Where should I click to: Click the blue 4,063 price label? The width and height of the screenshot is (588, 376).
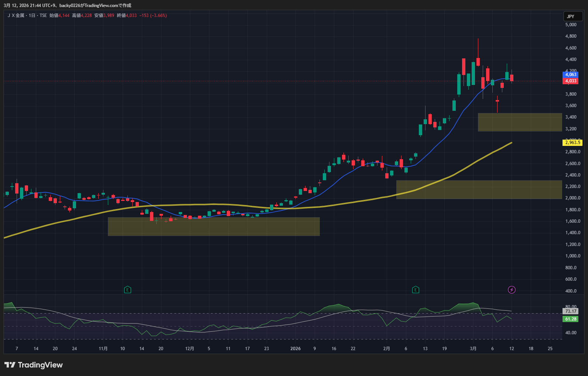pyautogui.click(x=571, y=75)
